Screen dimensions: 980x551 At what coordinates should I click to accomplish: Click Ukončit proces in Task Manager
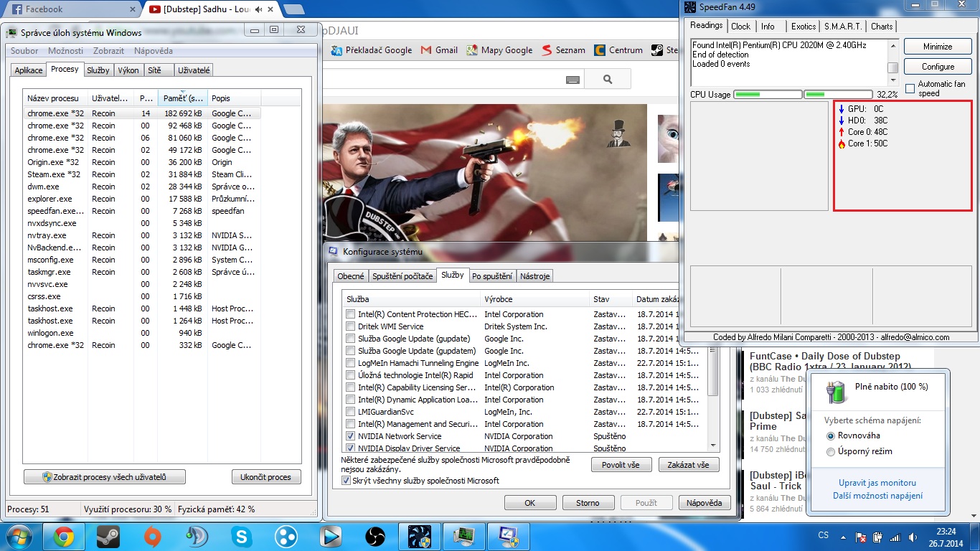coord(266,477)
